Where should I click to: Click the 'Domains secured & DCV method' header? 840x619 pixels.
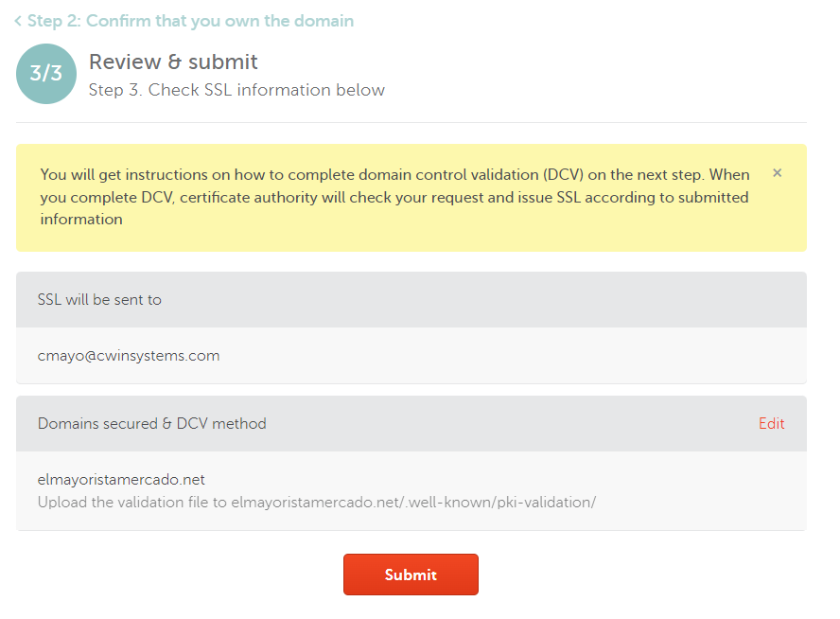(x=151, y=424)
